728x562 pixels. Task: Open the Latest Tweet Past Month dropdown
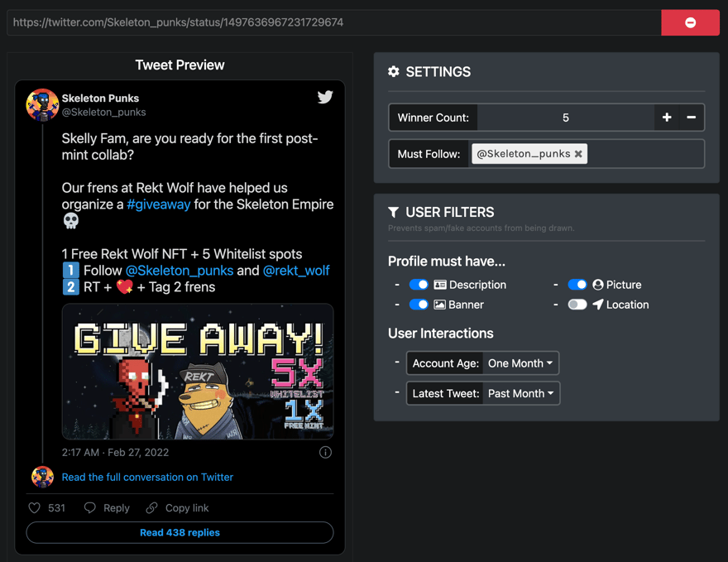coord(521,393)
